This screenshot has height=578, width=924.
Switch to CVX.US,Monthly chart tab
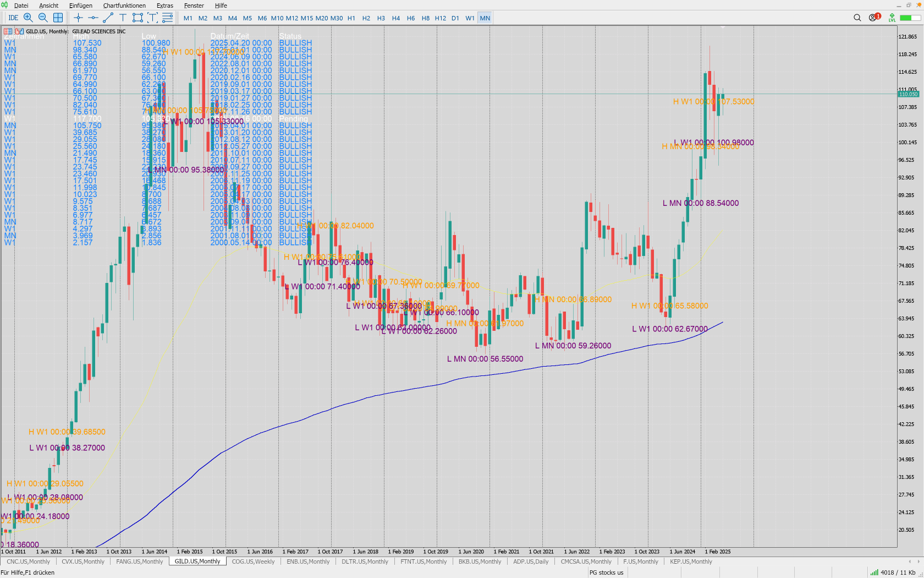[x=83, y=561]
